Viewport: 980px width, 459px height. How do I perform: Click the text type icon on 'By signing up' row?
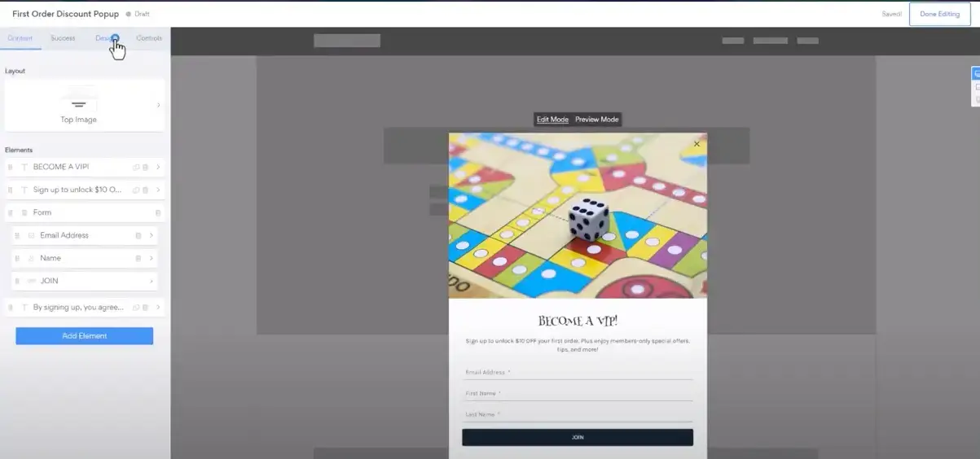(24, 307)
